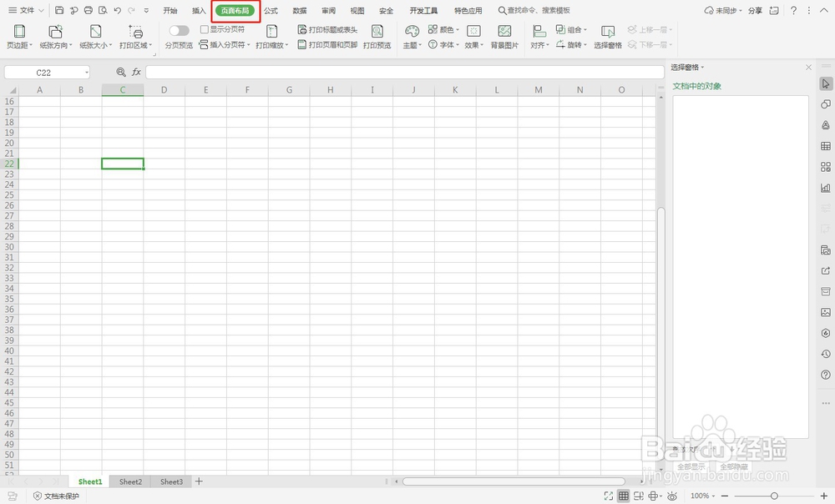Click the shapes icon in right sidebar
The height and width of the screenshot is (504, 835).
[826, 104]
